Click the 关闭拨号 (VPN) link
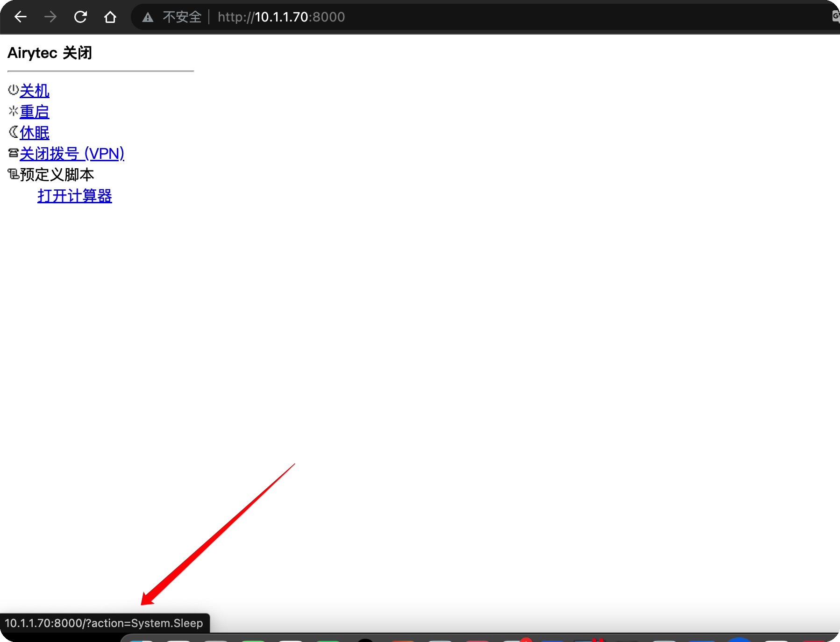 coord(72,154)
